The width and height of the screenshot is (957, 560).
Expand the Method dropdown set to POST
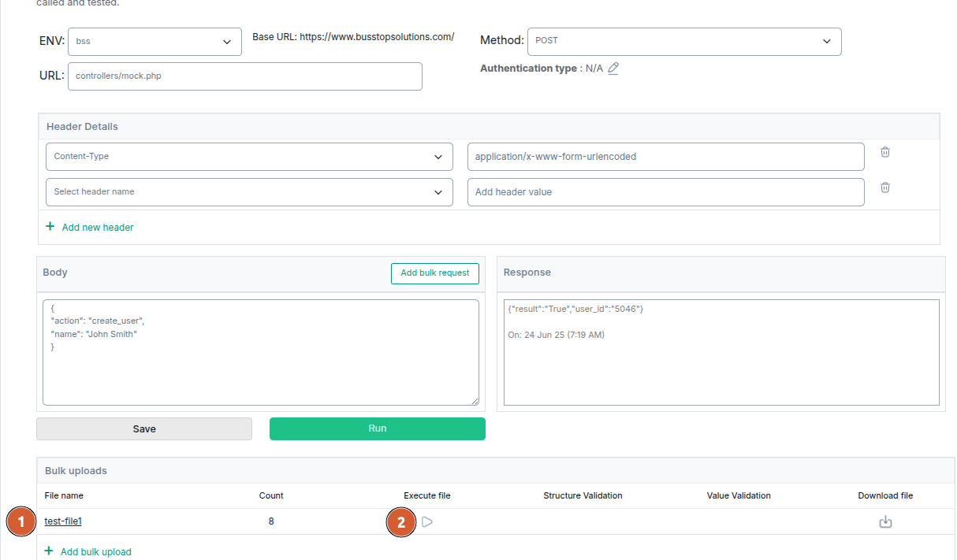[683, 41]
